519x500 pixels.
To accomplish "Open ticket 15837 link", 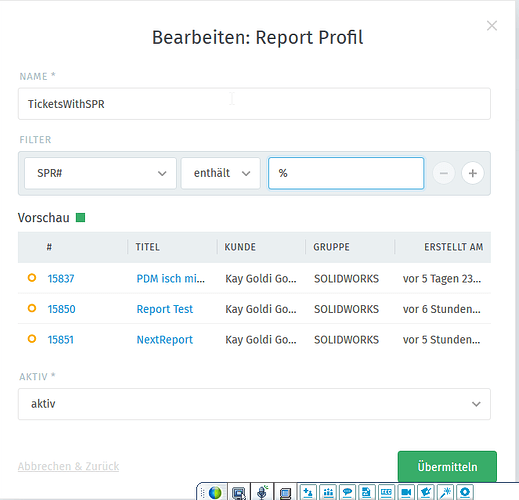I will click(61, 278).
